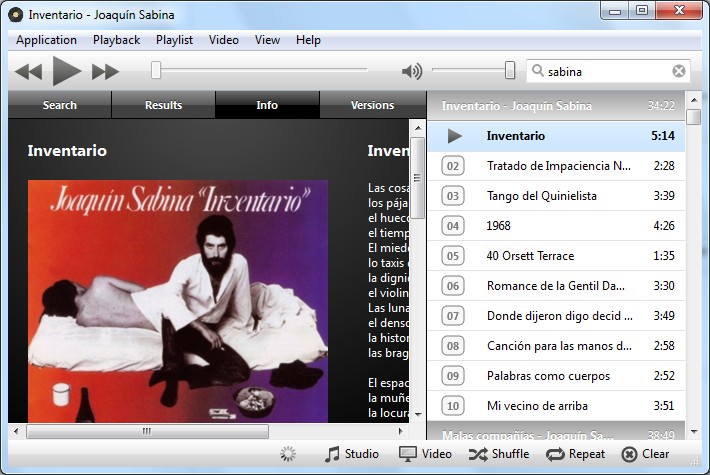
Task: Open the Video menu
Action: [x=224, y=40]
